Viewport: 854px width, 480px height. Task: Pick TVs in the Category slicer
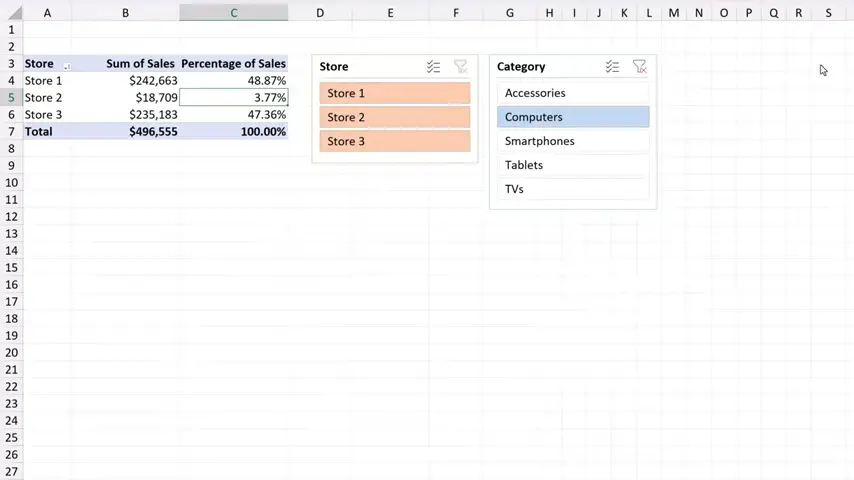pos(572,189)
